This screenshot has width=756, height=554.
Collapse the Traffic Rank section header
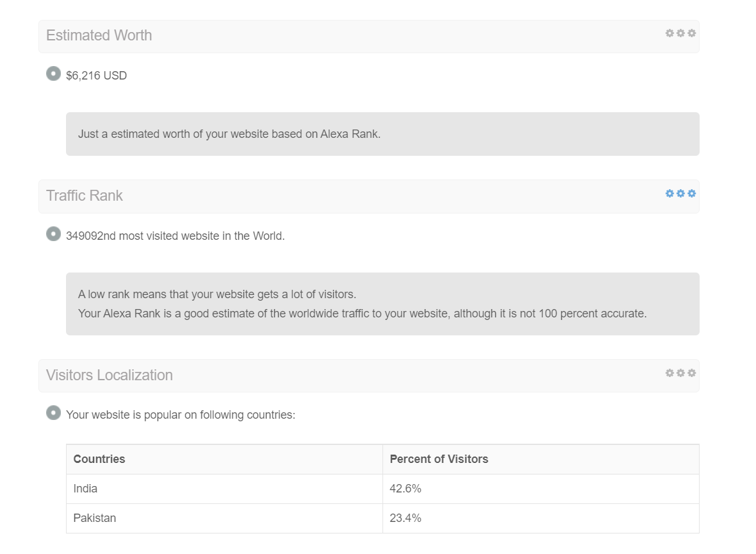pyautogui.click(x=369, y=196)
